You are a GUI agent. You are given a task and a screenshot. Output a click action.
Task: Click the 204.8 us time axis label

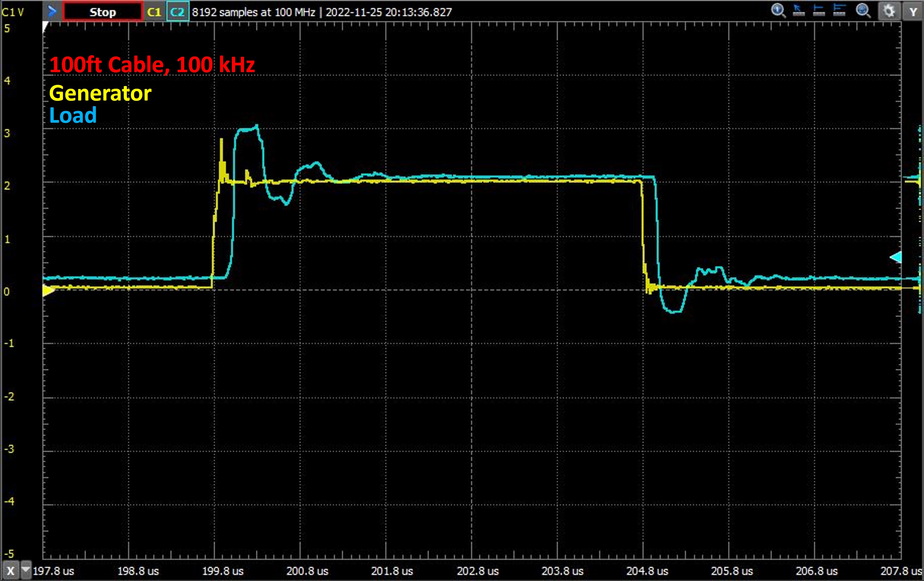pyautogui.click(x=647, y=571)
